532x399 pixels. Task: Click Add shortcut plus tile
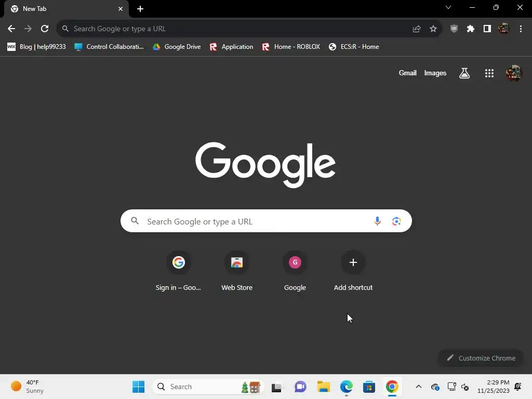click(x=353, y=271)
